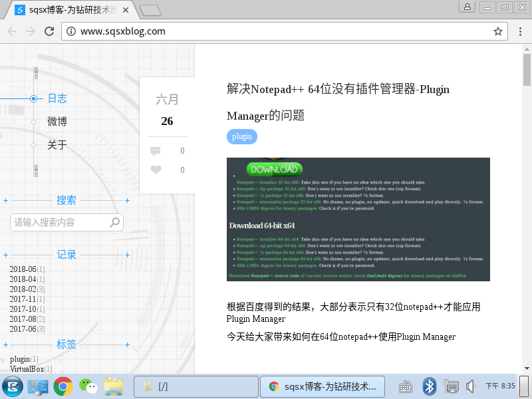Launch Chrome from the taskbar
The image size is (532, 399).
point(63,386)
